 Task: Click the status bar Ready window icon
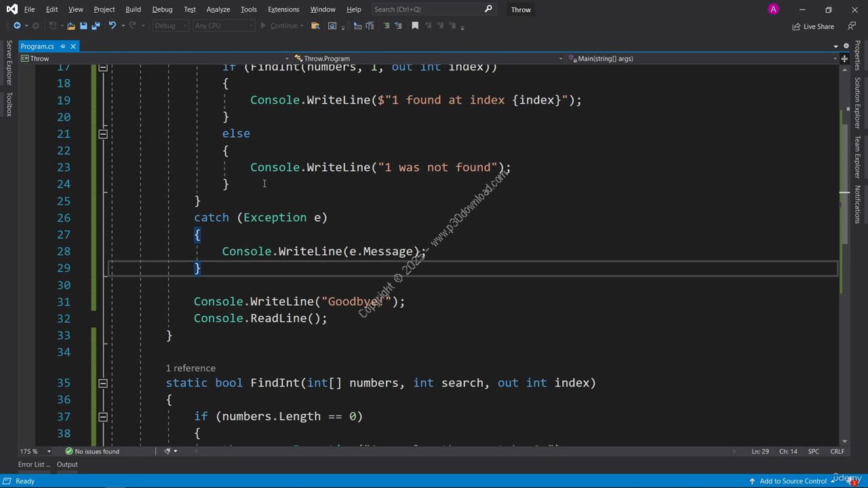click(7, 481)
